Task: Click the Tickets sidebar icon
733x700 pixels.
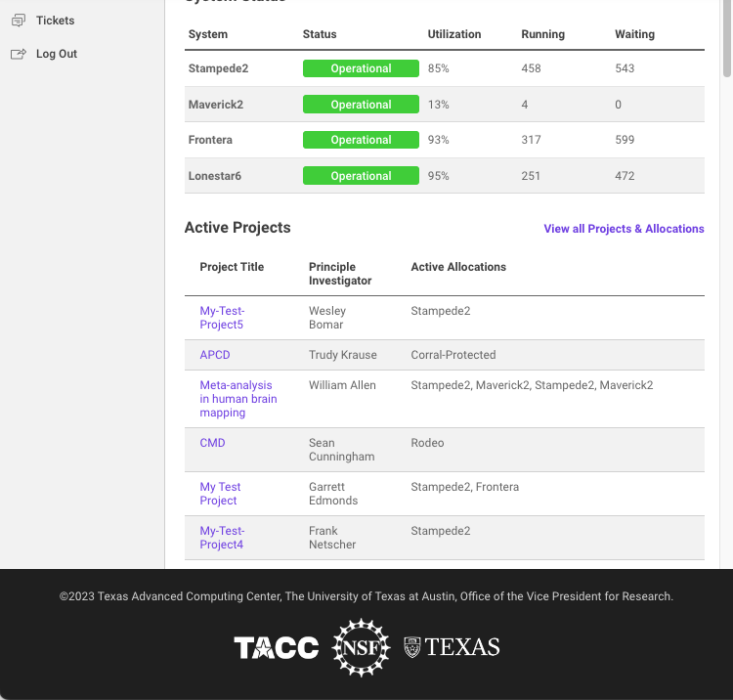Action: (19, 21)
